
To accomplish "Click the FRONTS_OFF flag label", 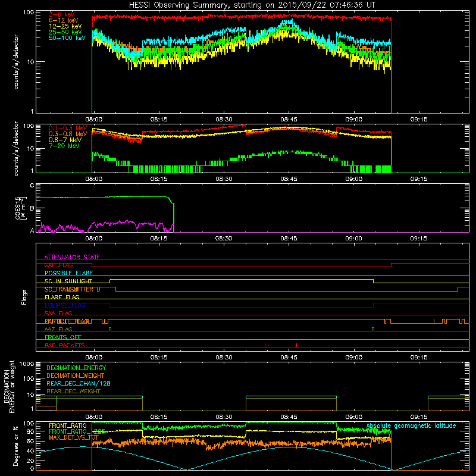I will [63, 337].
